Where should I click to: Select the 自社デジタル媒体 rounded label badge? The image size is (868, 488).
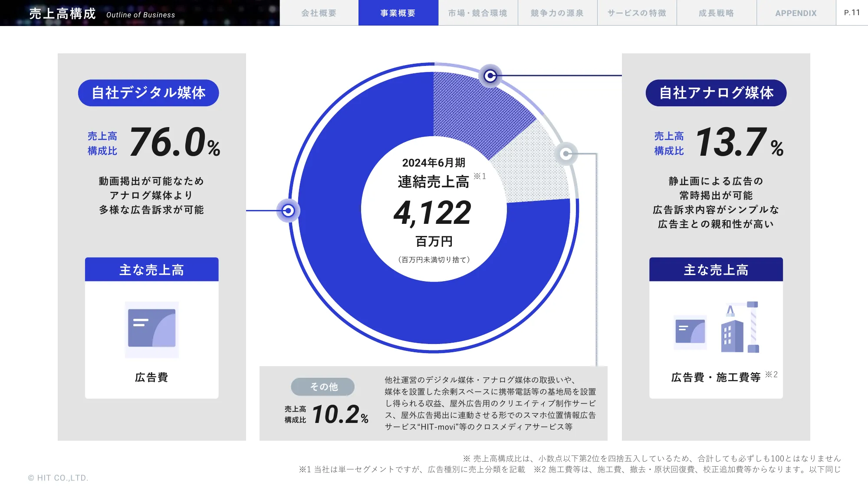click(149, 92)
